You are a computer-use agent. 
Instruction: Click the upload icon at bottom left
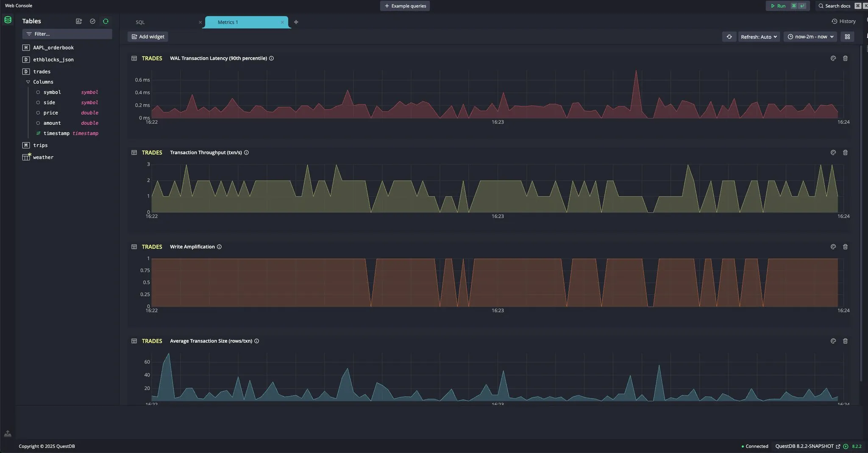pyautogui.click(x=8, y=433)
